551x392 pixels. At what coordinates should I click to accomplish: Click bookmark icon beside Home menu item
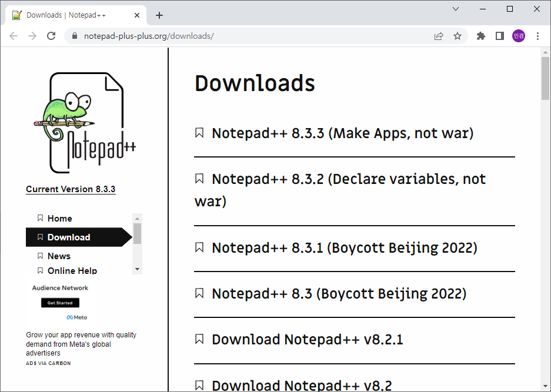tap(40, 218)
